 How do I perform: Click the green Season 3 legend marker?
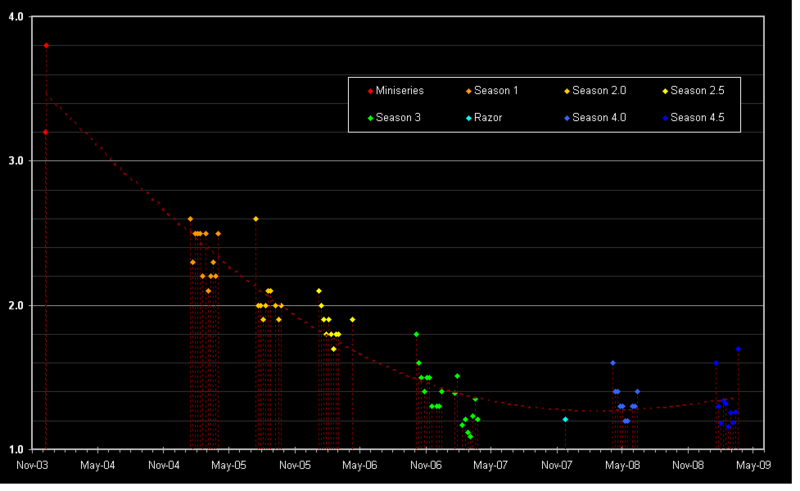[x=370, y=118]
